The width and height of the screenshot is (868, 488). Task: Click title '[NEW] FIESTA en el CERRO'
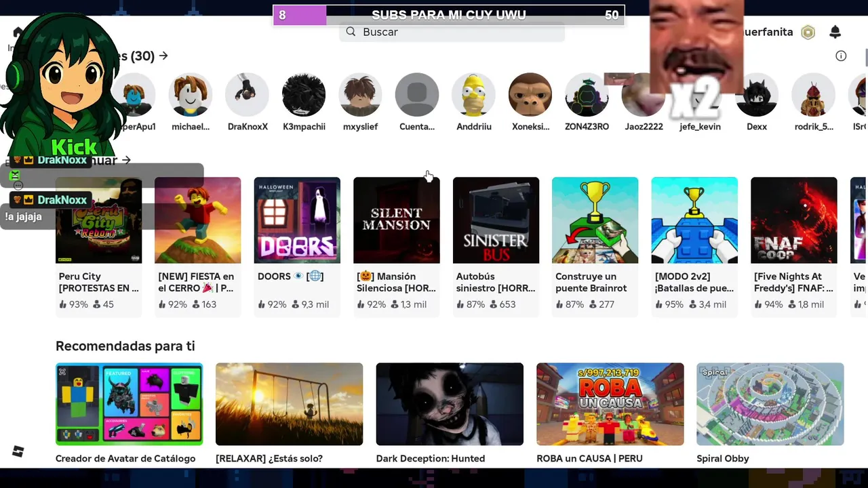196,282
